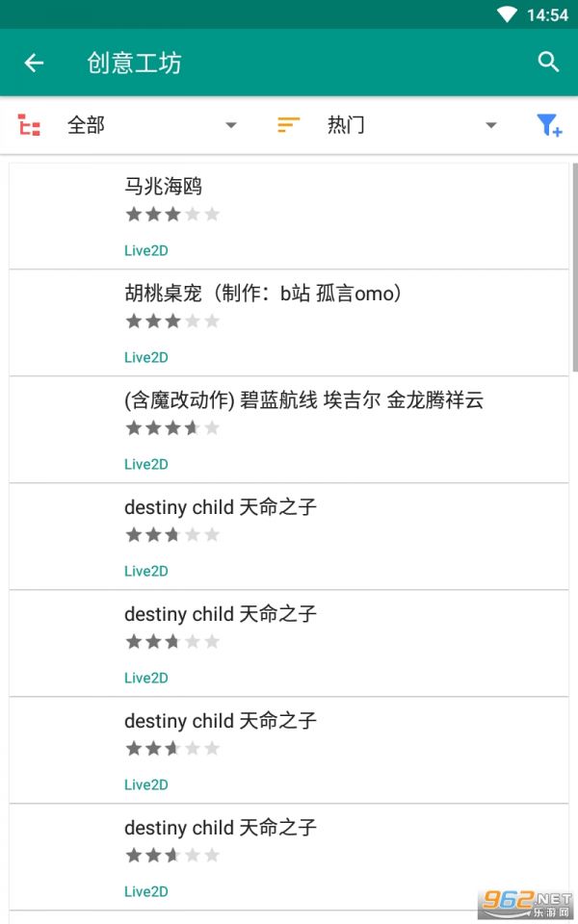This screenshot has width=578, height=924.
Task: Open the first destiny child 天命之子 item
Action: click(x=288, y=536)
